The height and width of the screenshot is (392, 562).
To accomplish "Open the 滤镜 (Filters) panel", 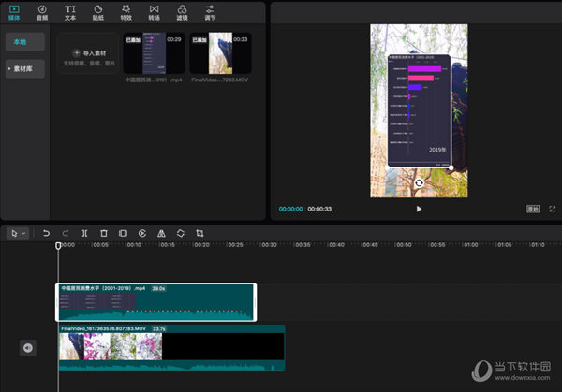I will pos(182,12).
